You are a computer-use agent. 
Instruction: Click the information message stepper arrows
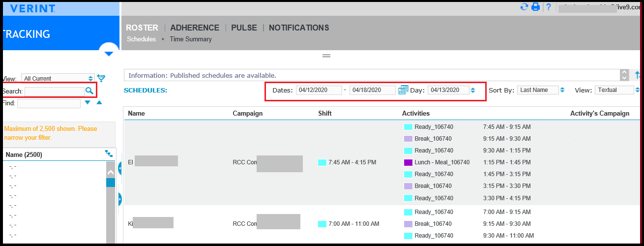coord(624,75)
